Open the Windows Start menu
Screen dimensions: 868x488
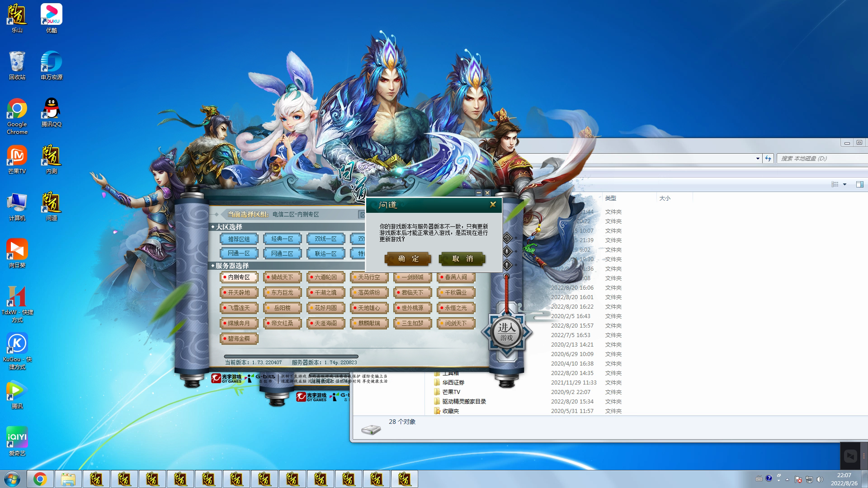[12, 479]
